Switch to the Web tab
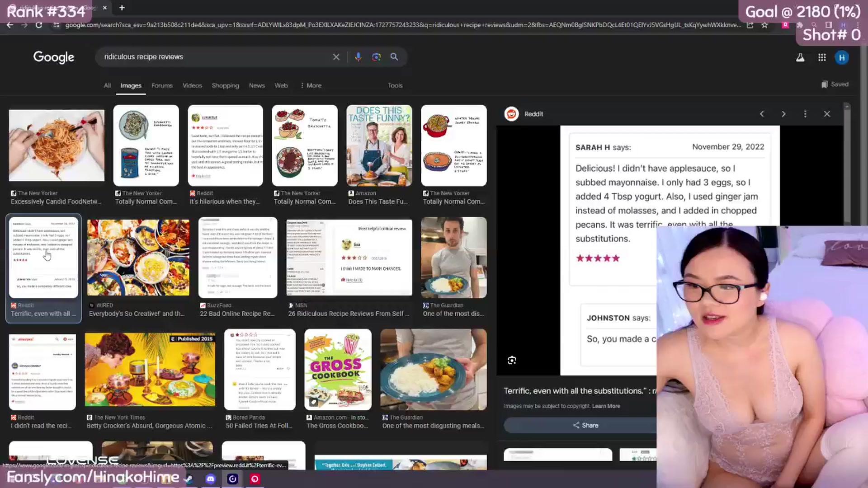 point(281,85)
